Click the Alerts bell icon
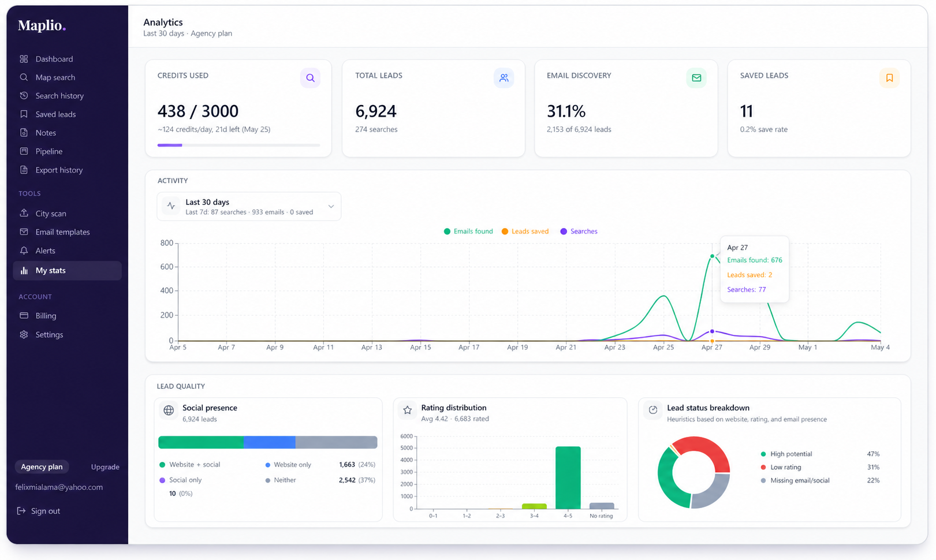936x560 pixels. [x=24, y=251]
